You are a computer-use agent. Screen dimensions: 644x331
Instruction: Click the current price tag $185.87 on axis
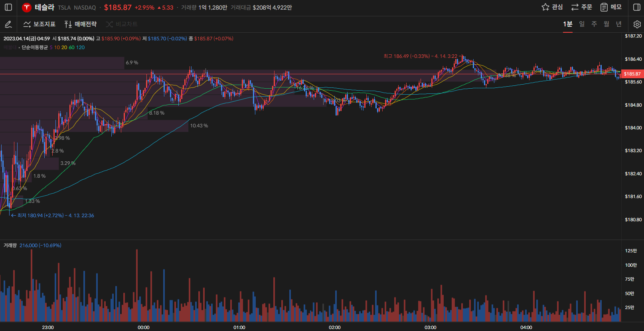632,74
